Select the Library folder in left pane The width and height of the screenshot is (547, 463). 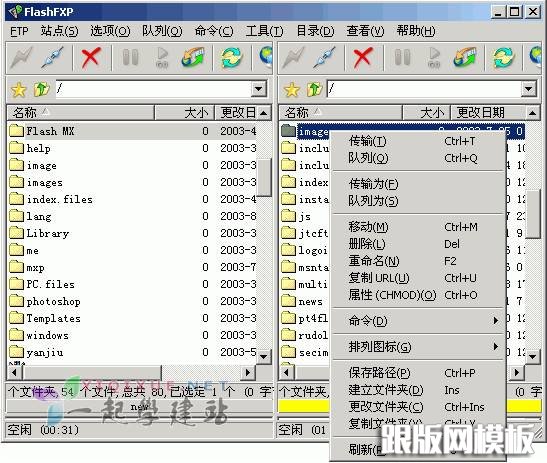[133, 233]
